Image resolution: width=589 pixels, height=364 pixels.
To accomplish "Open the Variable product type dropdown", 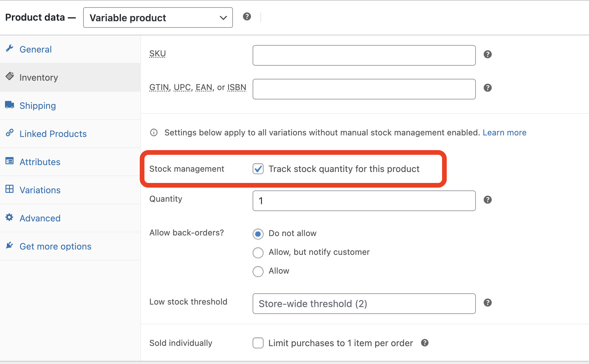I will click(x=158, y=18).
